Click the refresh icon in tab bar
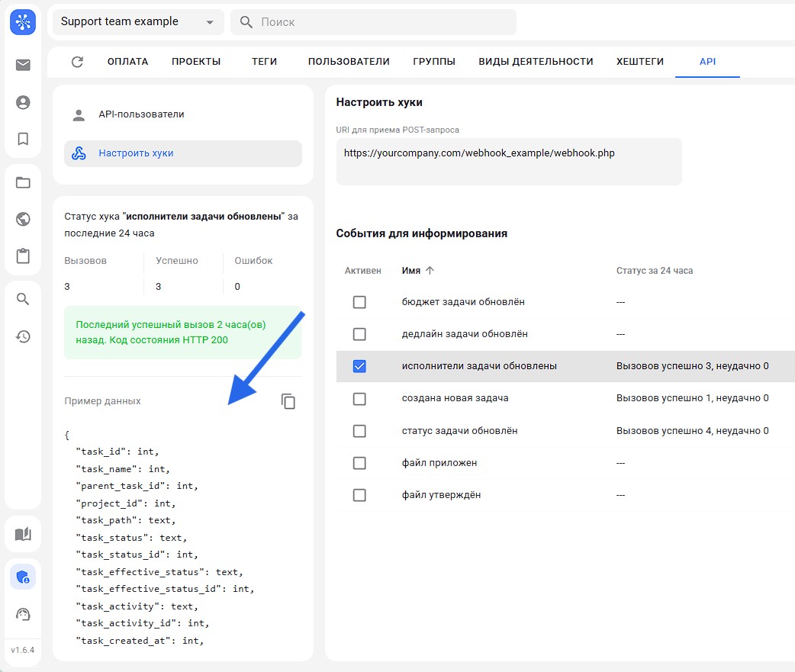795x672 pixels. coord(77,62)
